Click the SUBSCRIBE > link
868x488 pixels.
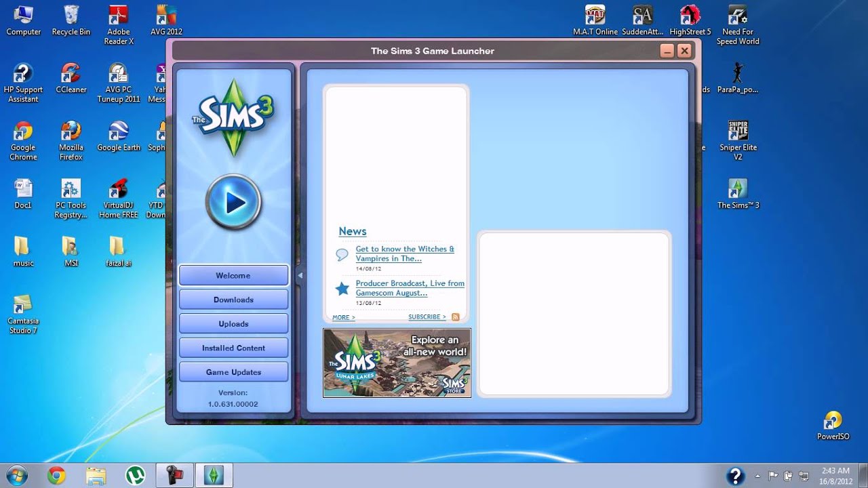click(427, 317)
